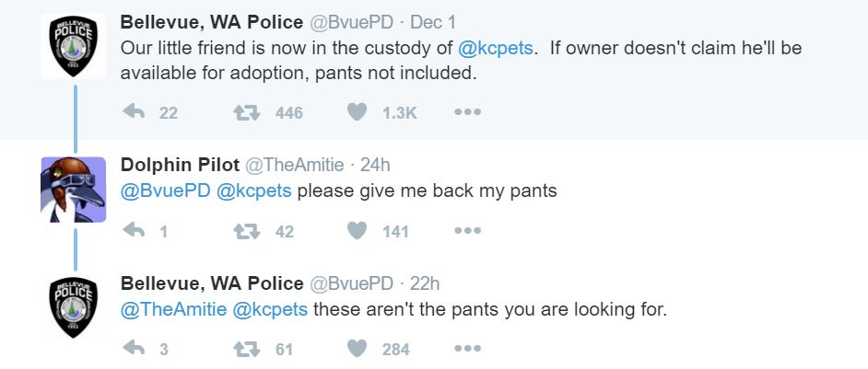The width and height of the screenshot is (868, 369).
Task: Open more options on the Dec 1 tweet
Action: 467,112
